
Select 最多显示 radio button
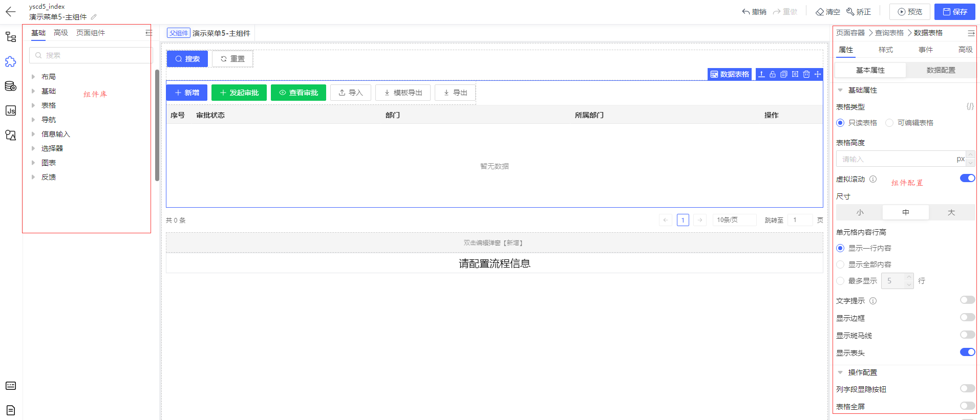[840, 281]
